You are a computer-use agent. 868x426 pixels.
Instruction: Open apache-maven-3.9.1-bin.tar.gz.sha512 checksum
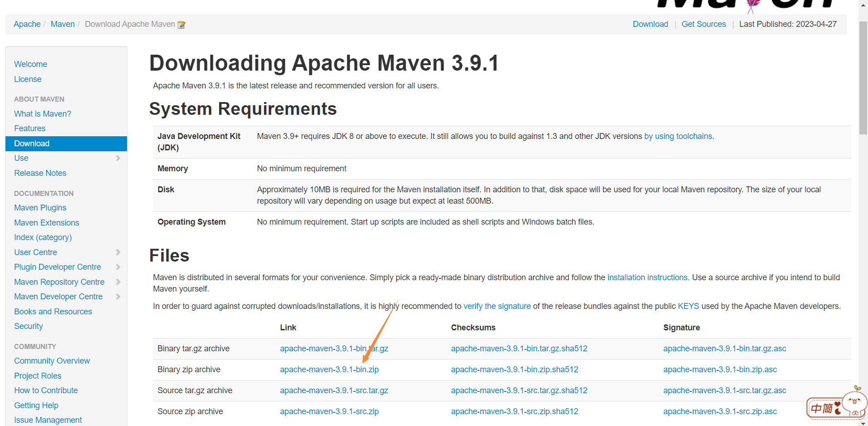[x=519, y=349]
